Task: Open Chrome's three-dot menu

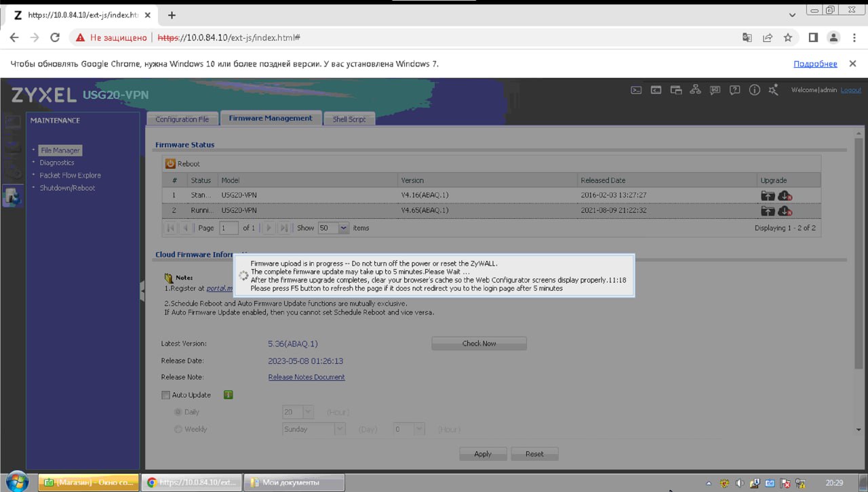Action: [x=854, y=38]
